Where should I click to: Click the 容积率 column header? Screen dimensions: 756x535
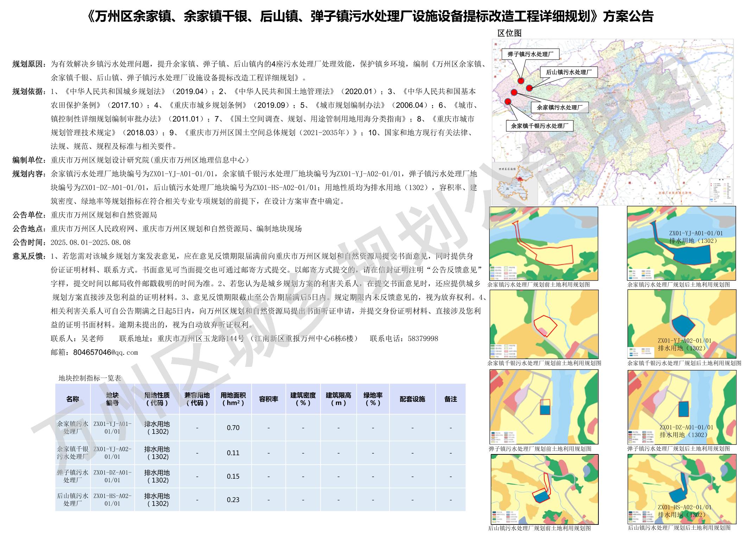(269, 399)
